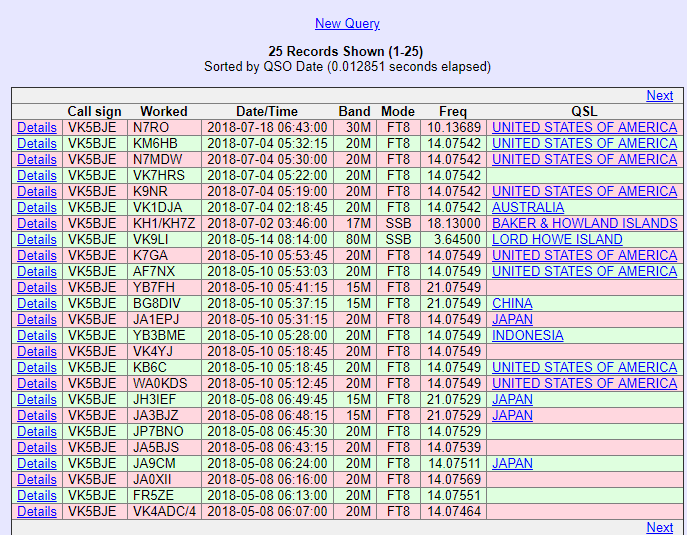Select the frequency value 14.07464
The height and width of the screenshot is (535, 687).
point(454,511)
